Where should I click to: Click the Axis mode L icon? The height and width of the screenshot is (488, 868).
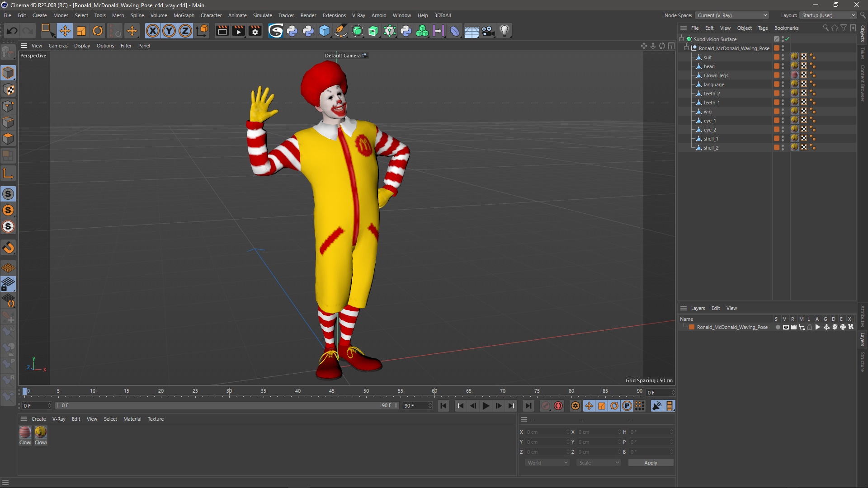click(8, 173)
